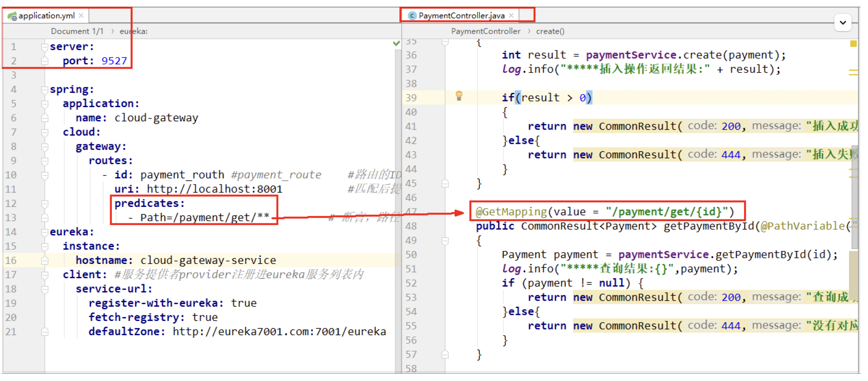Collapse the eureka block on line 14

pos(44,232)
